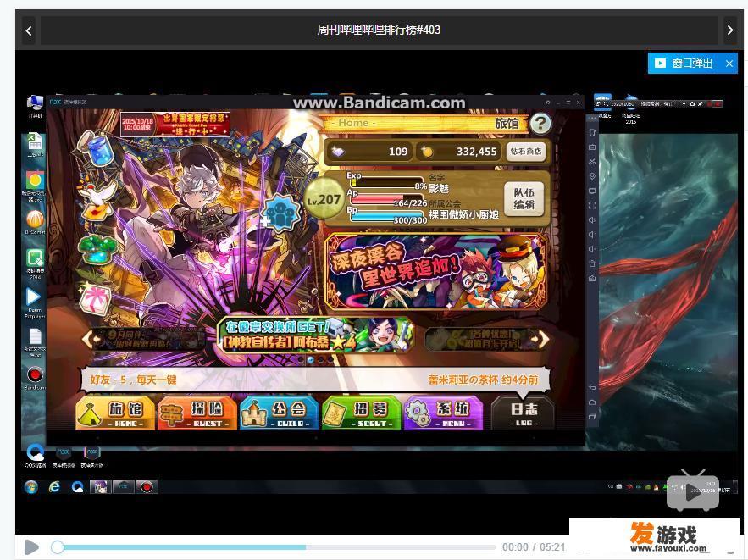Open the 日志 Log tab
Viewport: 748px width, 560px height.
(x=524, y=413)
